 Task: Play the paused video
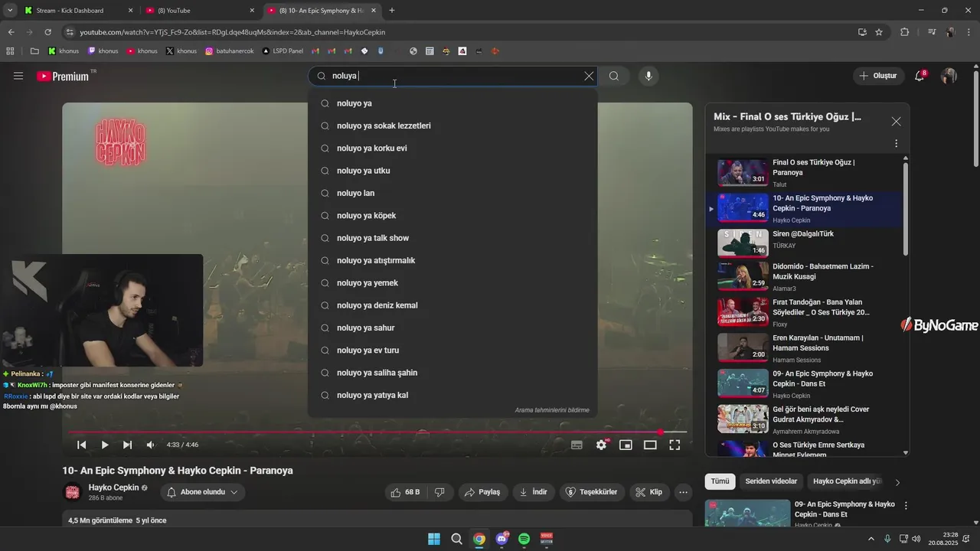click(x=105, y=445)
